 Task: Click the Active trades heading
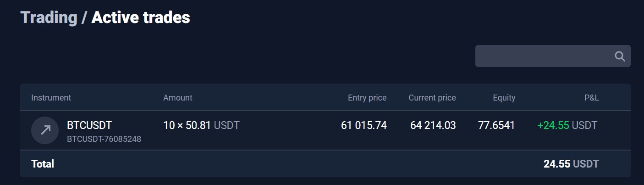coord(141,18)
